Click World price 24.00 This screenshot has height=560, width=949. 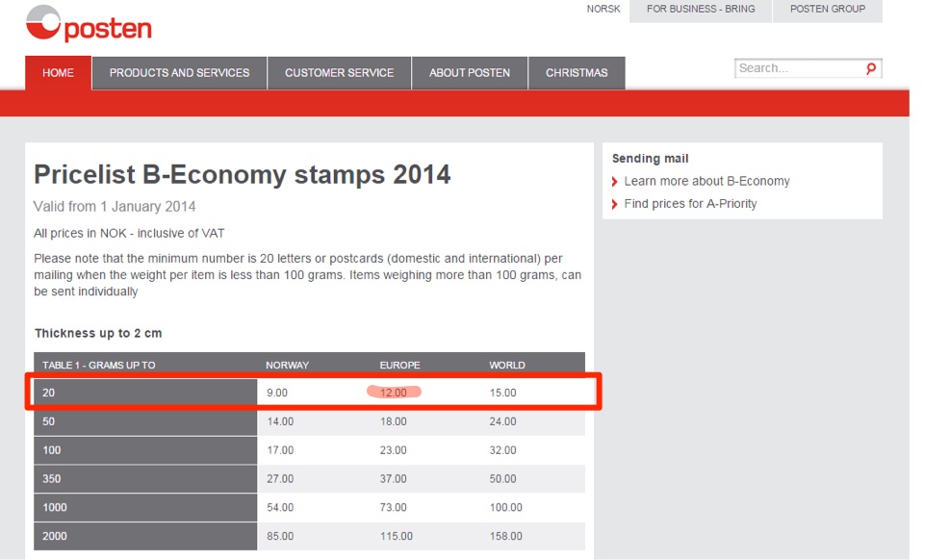click(x=503, y=421)
